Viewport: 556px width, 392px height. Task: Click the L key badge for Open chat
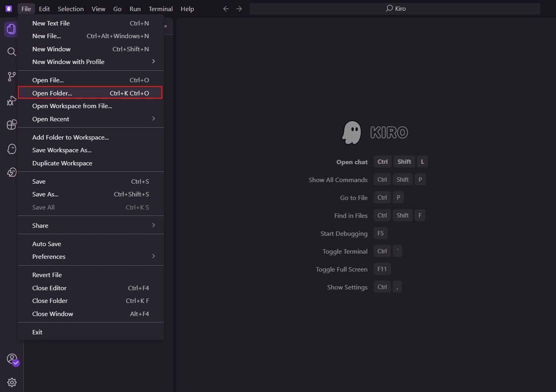coord(422,161)
